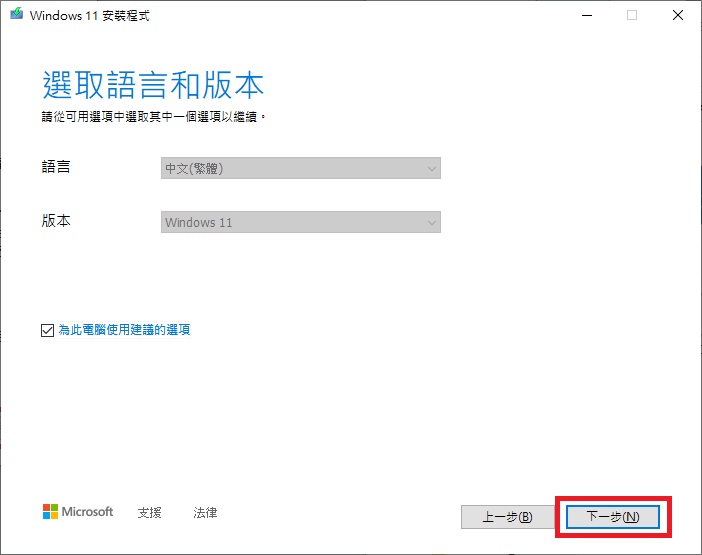Click the 下一步(N) button
Image resolution: width=702 pixels, height=555 pixels.
(612, 517)
